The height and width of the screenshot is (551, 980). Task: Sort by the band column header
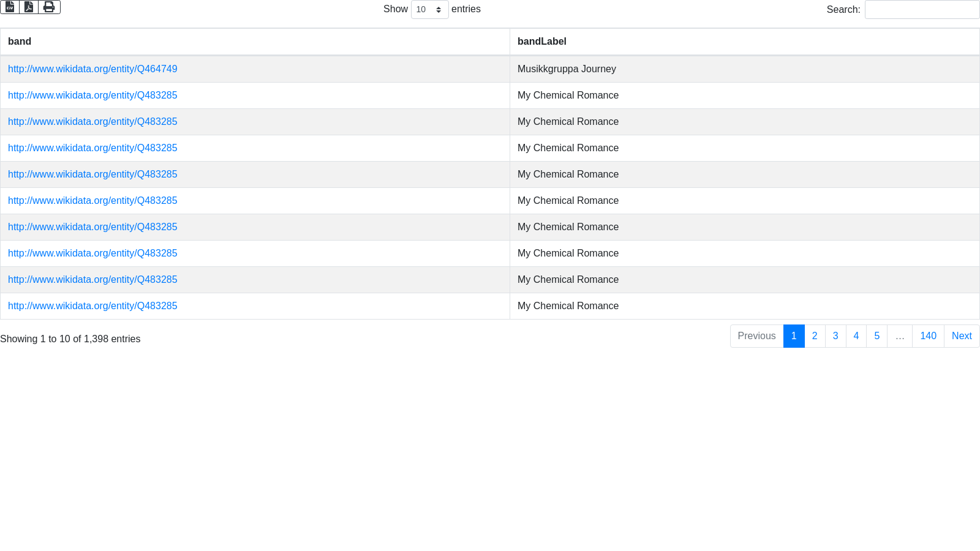tap(20, 42)
